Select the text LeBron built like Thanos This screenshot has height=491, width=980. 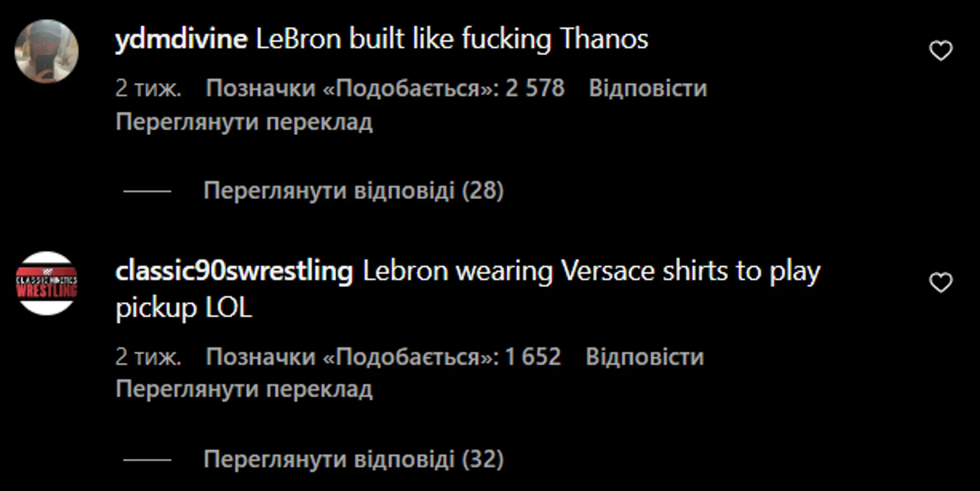coord(452,39)
